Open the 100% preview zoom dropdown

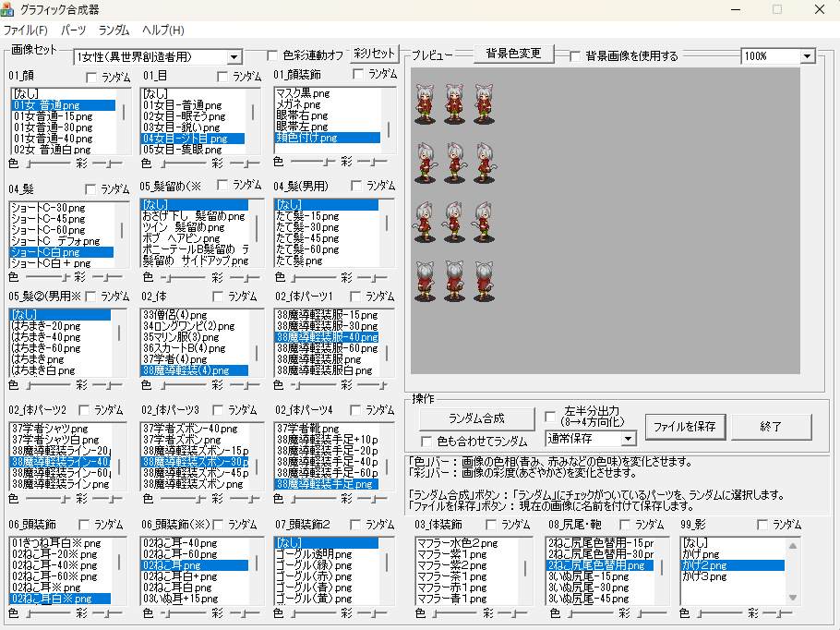pyautogui.click(x=808, y=56)
